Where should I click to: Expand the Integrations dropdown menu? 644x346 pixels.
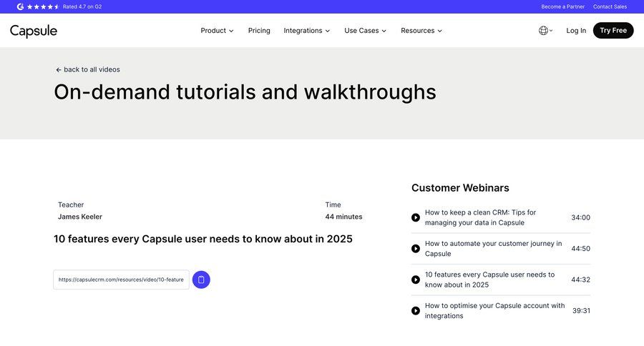(x=306, y=31)
